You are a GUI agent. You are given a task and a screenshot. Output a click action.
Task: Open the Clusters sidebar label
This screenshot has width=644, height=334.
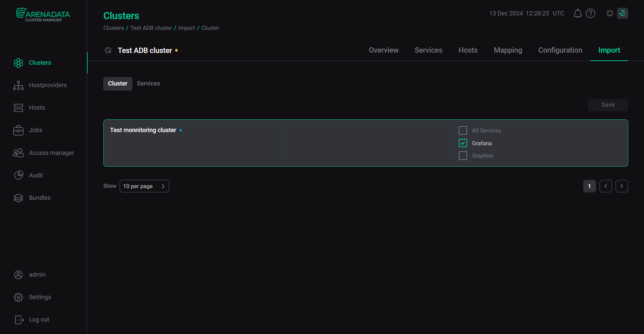40,63
